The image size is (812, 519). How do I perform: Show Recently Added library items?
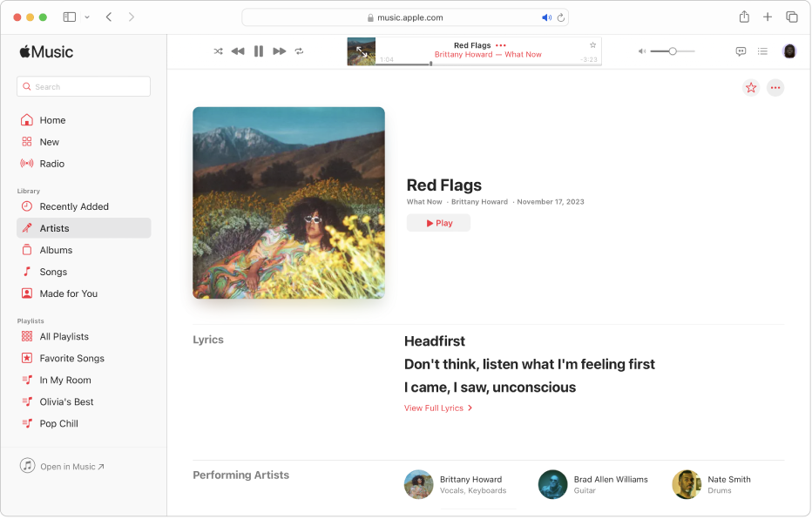tap(84, 206)
